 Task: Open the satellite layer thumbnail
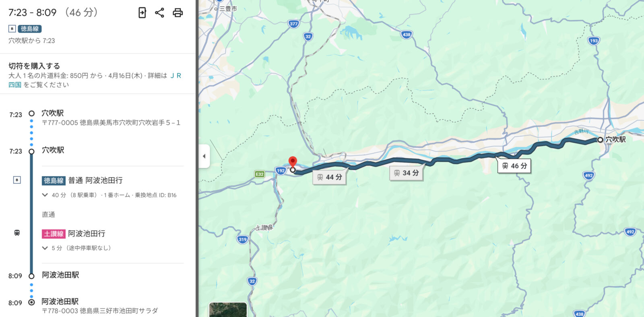tap(228, 310)
